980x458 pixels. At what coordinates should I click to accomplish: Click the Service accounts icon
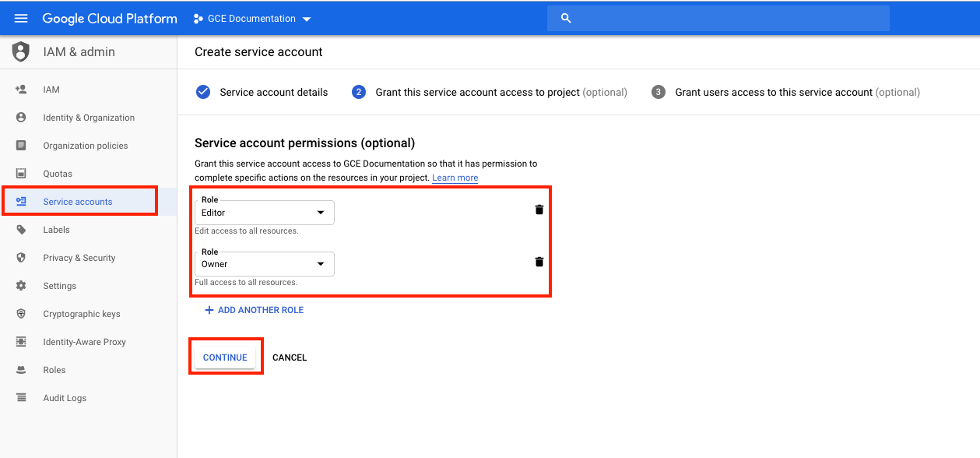(21, 202)
